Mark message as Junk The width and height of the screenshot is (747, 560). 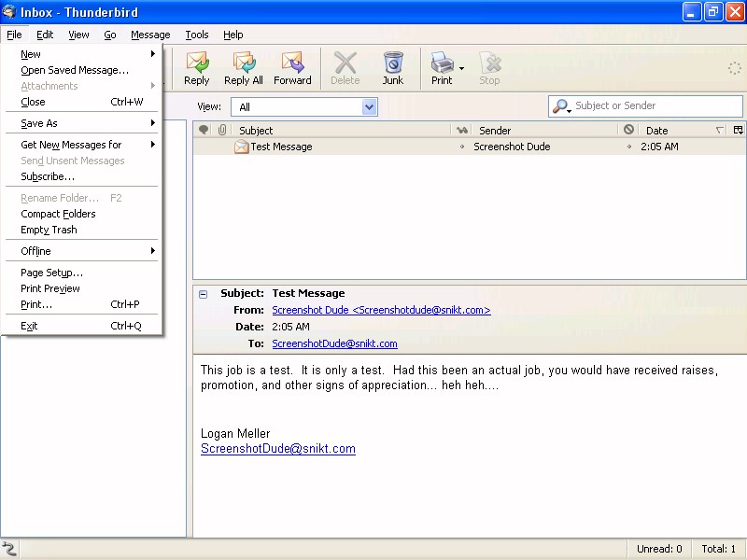393,68
